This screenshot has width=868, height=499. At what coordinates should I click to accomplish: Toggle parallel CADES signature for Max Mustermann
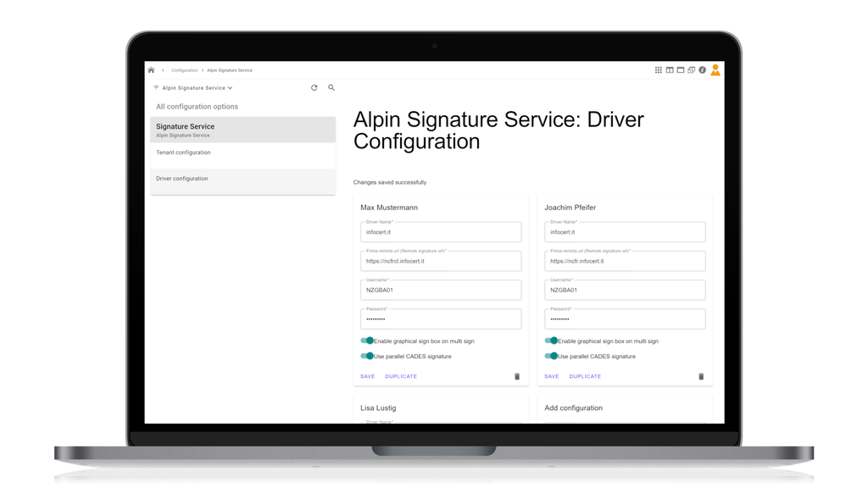click(367, 357)
